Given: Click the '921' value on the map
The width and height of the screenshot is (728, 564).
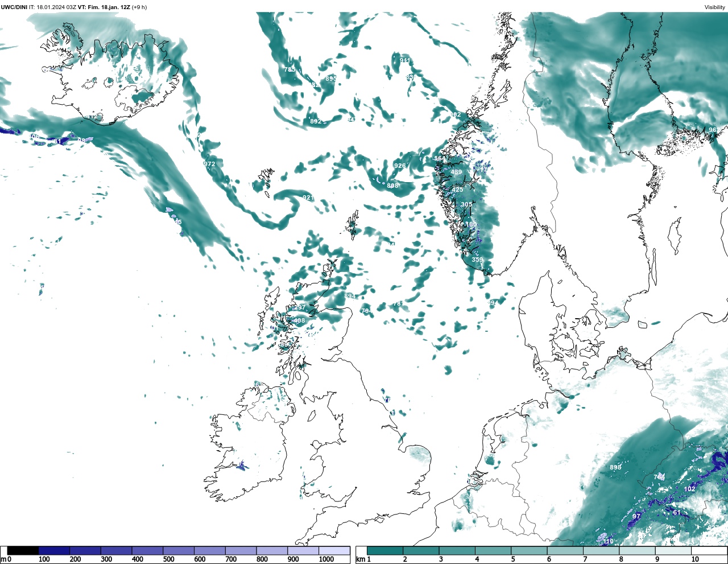Looking at the screenshot, I should coord(308,197).
